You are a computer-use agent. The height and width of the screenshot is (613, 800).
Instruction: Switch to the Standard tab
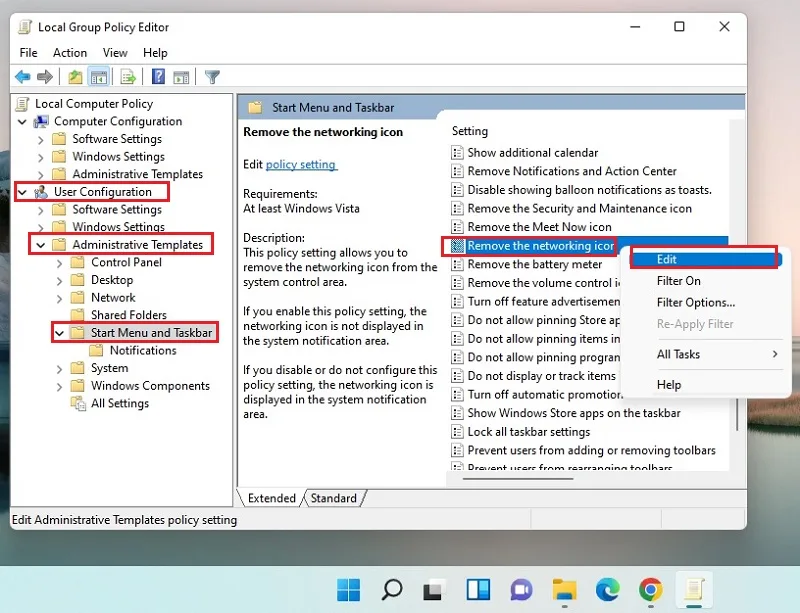point(334,498)
